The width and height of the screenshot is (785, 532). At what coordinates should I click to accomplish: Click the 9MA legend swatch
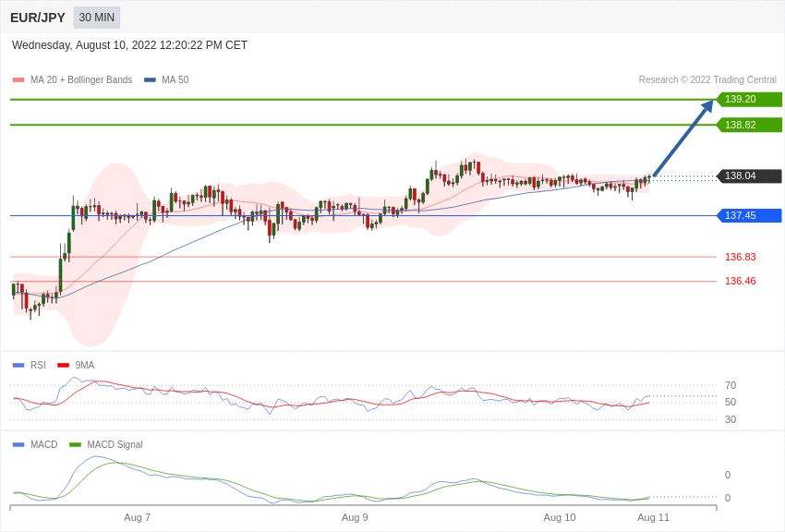tap(63, 366)
